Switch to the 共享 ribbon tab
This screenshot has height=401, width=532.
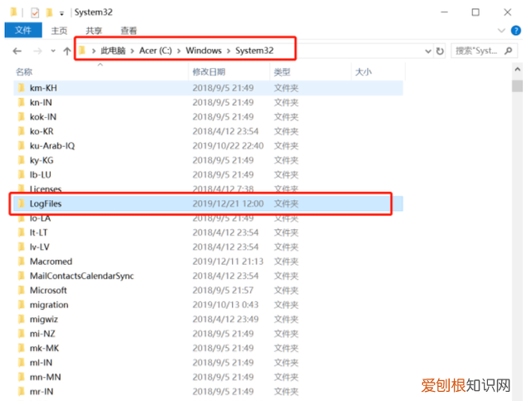(x=94, y=31)
